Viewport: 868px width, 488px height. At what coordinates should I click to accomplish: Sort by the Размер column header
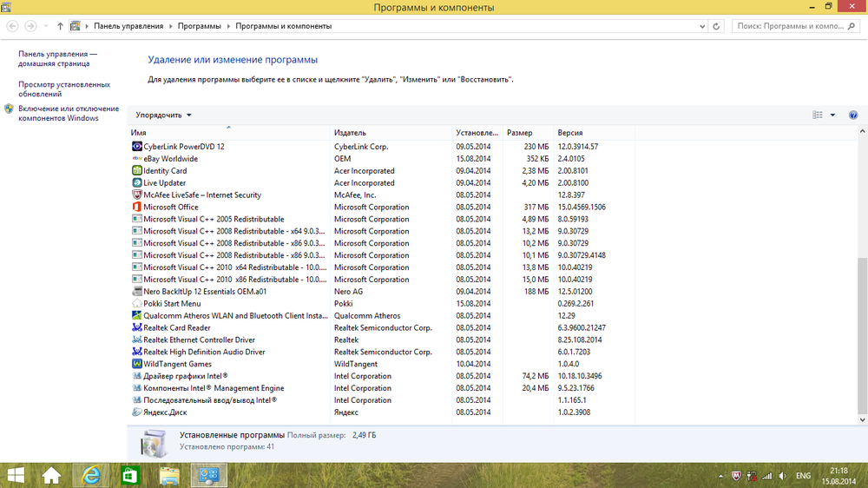(528, 132)
